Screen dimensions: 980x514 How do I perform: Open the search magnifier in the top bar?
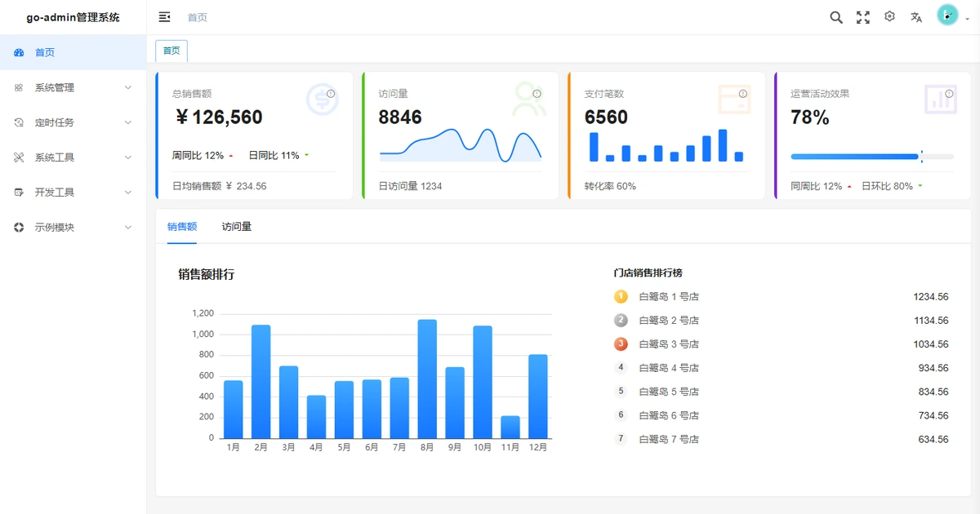coord(836,17)
